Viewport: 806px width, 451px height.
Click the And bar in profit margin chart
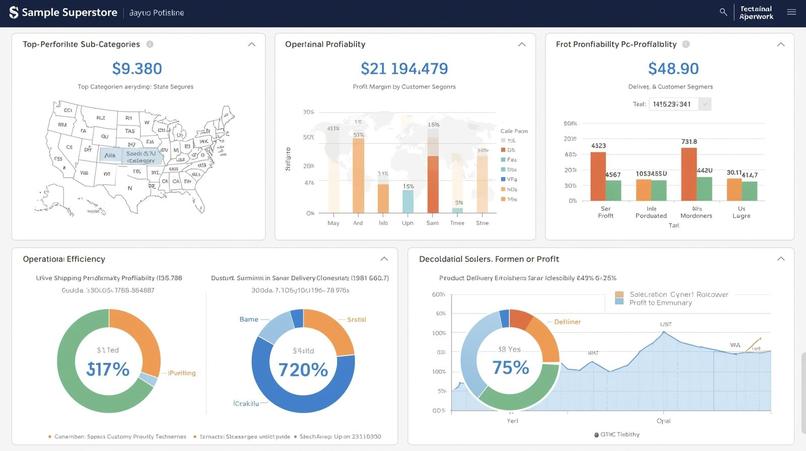click(x=358, y=175)
